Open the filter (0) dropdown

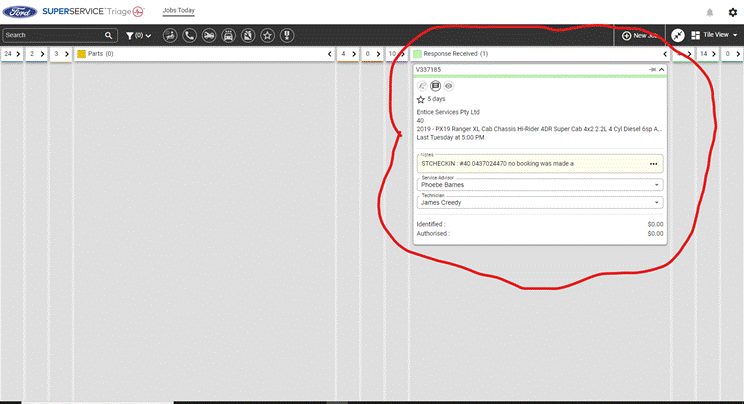coord(138,36)
